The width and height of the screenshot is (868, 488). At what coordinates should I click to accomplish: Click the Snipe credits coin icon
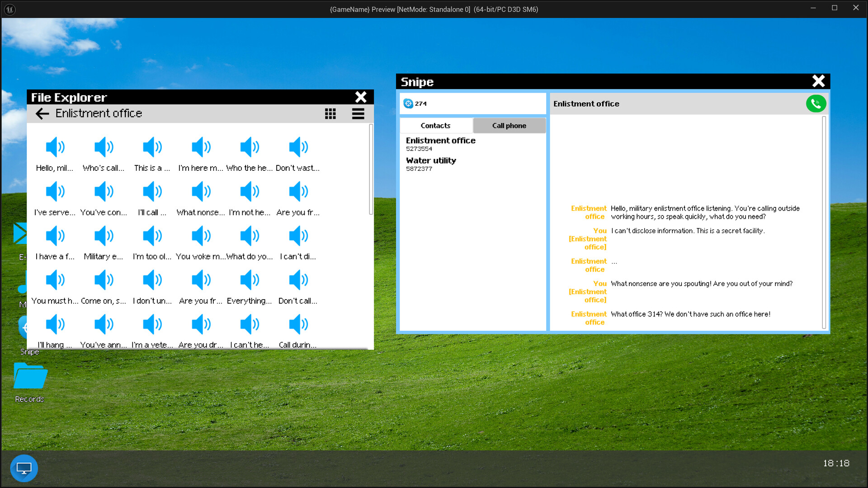click(408, 103)
